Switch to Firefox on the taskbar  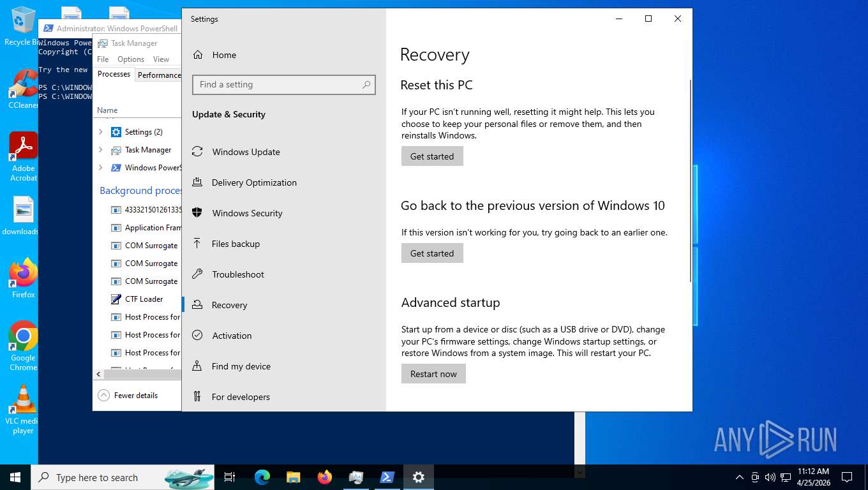324,477
